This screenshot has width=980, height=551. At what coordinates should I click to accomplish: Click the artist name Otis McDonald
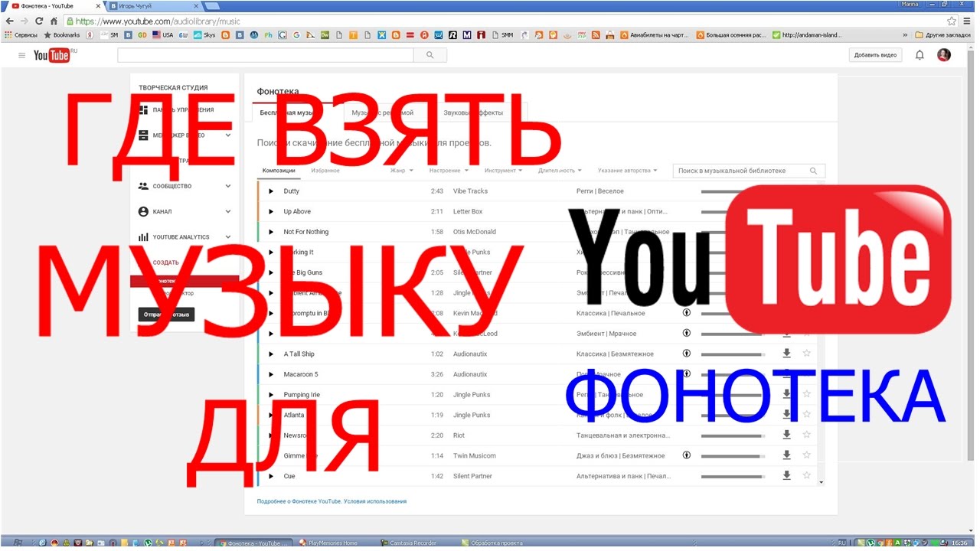[x=475, y=232]
